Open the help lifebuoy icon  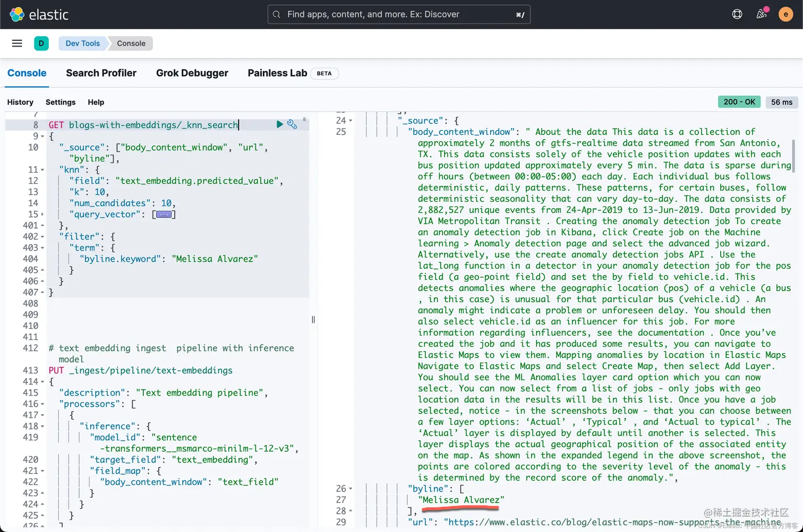pos(737,14)
